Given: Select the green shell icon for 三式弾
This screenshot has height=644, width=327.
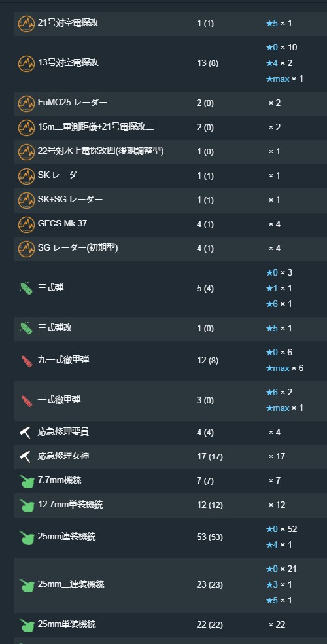Looking at the screenshot, I should (26, 289).
